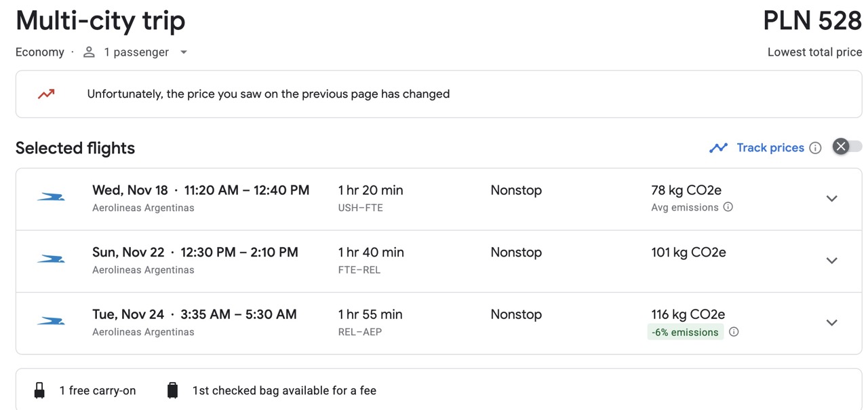868x410 pixels.
Task: Expand the FTE–REL flight details
Action: click(832, 261)
